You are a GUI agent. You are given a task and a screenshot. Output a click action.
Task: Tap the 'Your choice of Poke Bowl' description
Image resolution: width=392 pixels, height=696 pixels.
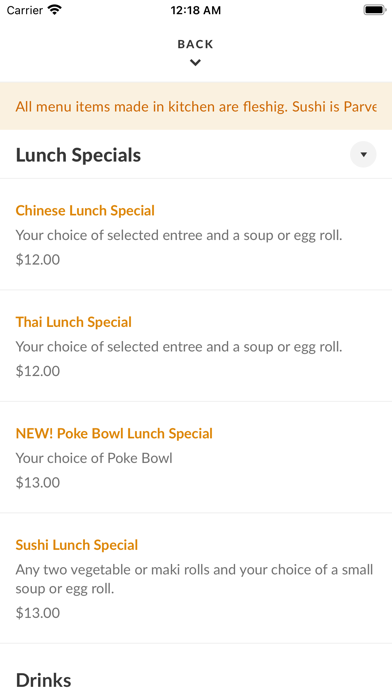click(94, 458)
